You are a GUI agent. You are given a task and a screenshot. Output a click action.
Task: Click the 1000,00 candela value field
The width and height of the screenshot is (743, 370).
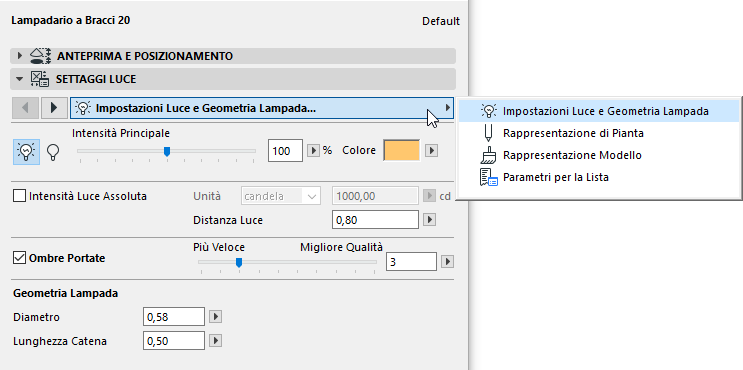click(376, 196)
